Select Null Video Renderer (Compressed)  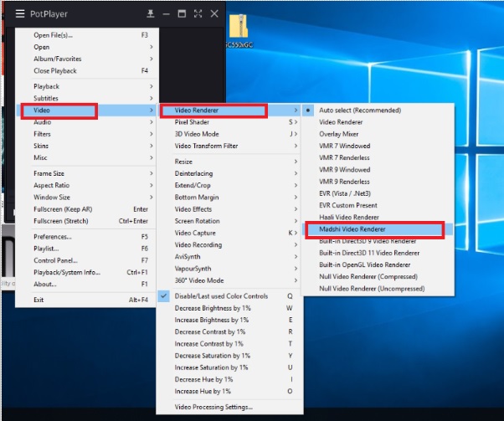click(x=378, y=277)
